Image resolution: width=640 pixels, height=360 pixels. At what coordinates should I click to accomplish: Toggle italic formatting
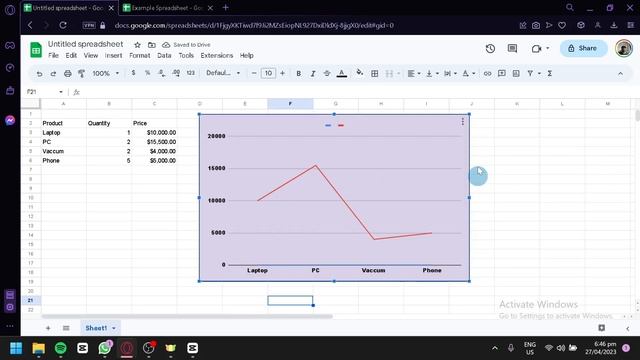[x=313, y=73]
